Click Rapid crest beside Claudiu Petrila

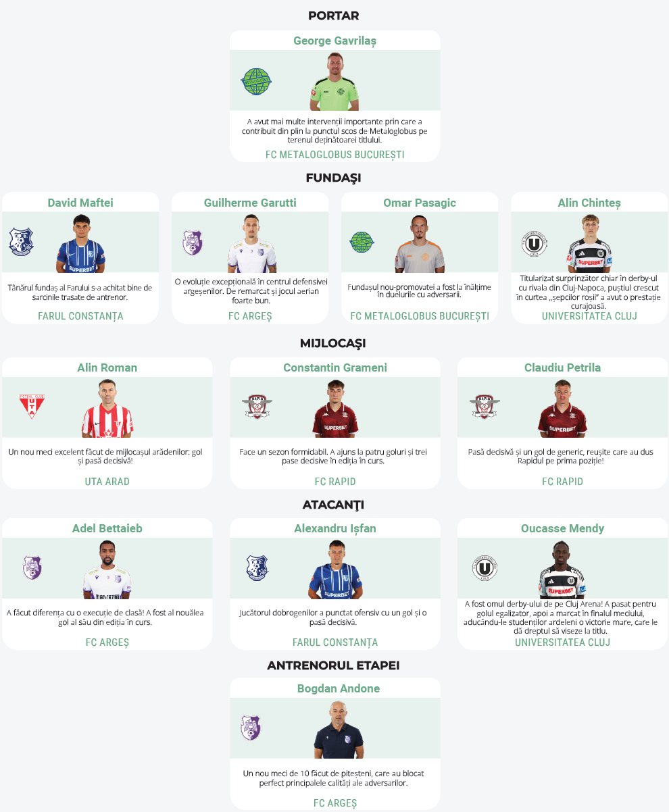485,407
